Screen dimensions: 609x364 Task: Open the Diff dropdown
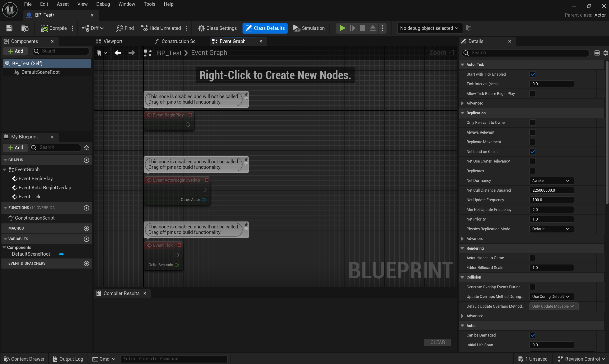93,28
